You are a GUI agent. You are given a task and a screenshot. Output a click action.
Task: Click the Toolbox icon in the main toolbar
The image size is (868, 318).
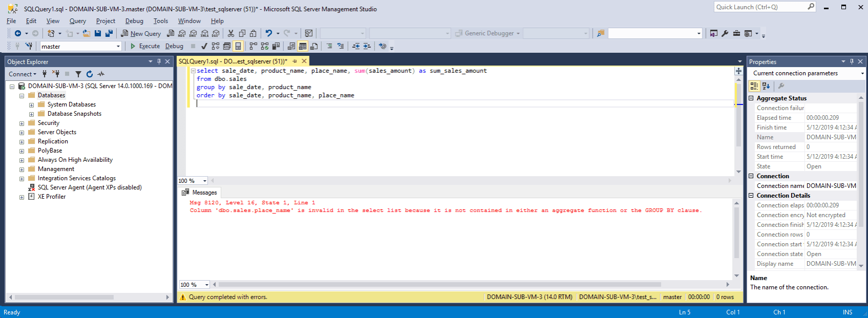[x=736, y=33]
